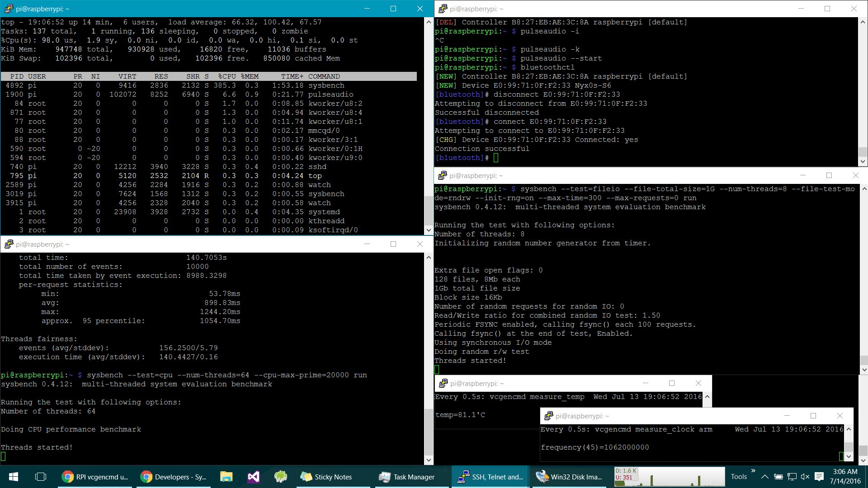Open PuTTY system menu icon of measure_temp window
Viewport: 868px width, 488px height.
point(443,384)
